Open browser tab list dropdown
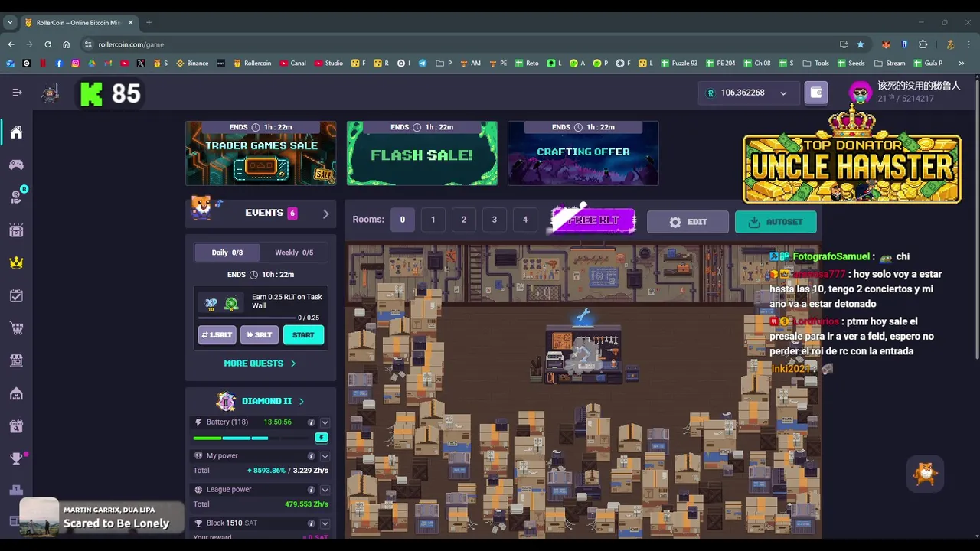 point(10,22)
